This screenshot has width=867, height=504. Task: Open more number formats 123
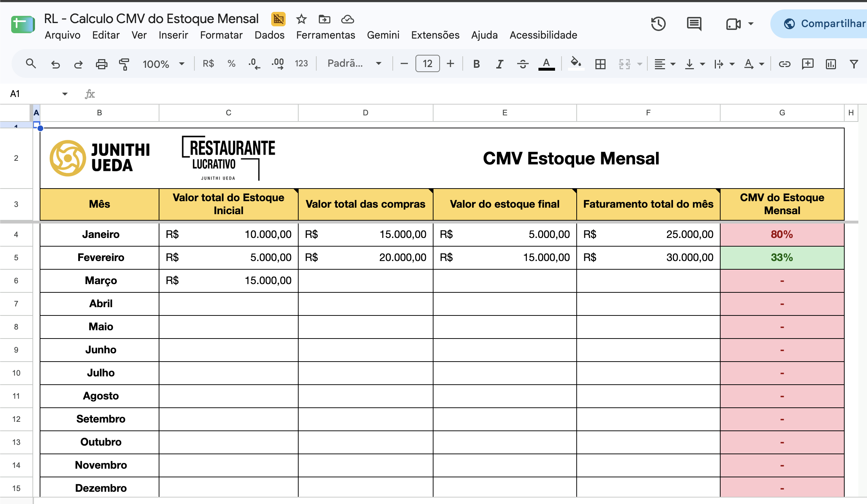[301, 64]
